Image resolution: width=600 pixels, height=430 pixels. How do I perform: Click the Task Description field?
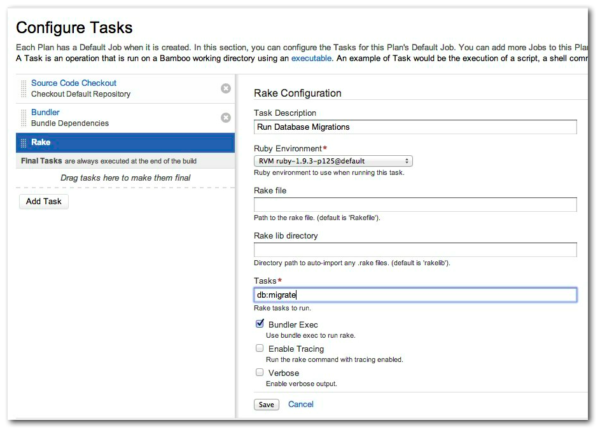[415, 127]
